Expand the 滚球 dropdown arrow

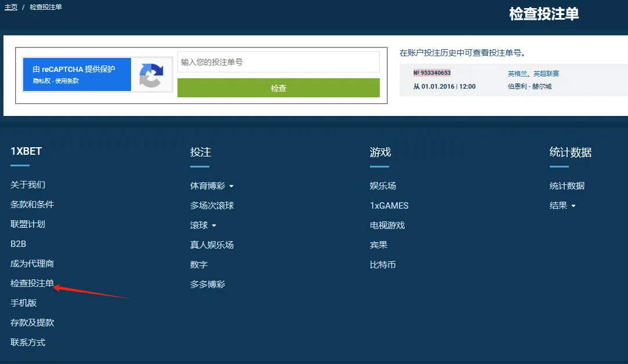click(x=214, y=226)
